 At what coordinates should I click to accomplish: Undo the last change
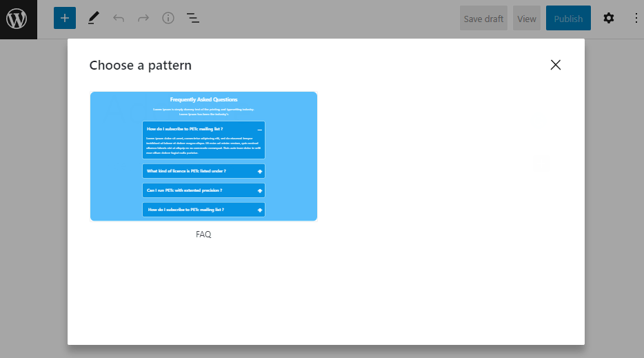(119, 19)
